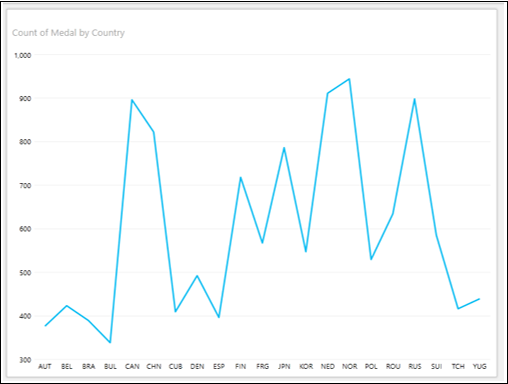508x384 pixels.
Task: Select the POL data point on the line
Action: coord(371,259)
